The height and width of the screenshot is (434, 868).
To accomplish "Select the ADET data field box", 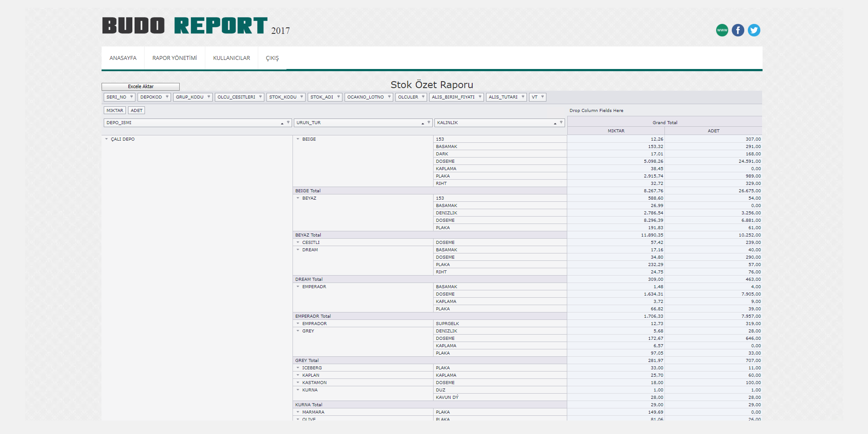I will [x=136, y=111].
